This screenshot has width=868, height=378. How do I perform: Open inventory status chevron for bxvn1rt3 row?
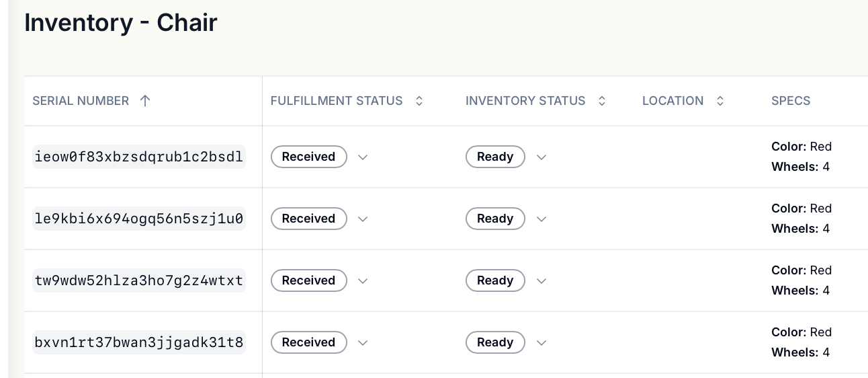pos(541,342)
